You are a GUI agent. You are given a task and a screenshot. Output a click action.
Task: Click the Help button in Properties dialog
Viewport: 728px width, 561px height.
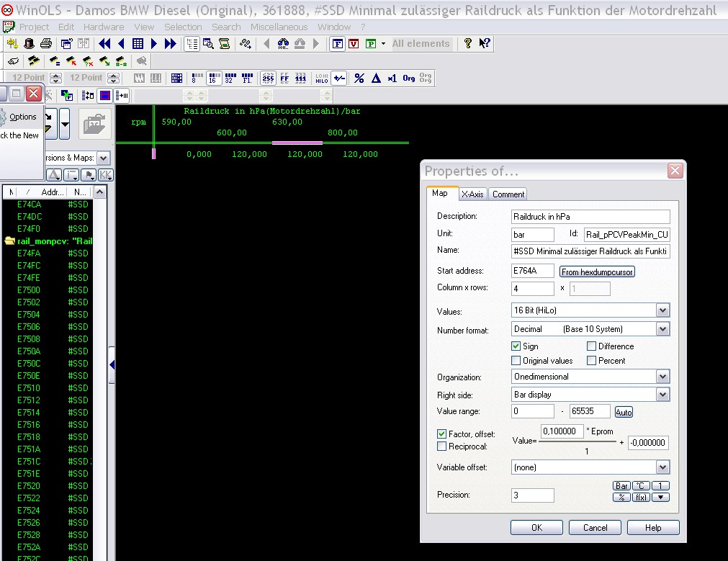pos(653,528)
